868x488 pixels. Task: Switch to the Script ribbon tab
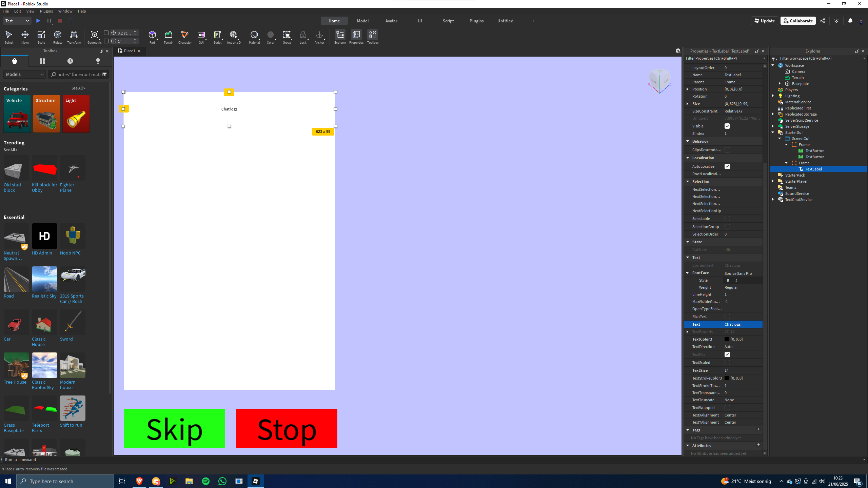point(448,21)
